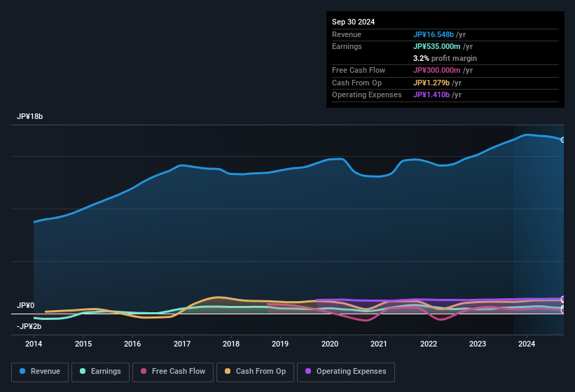The width and height of the screenshot is (575, 392).
Task: Click the 2018 x-axis year label
Action: [231, 344]
